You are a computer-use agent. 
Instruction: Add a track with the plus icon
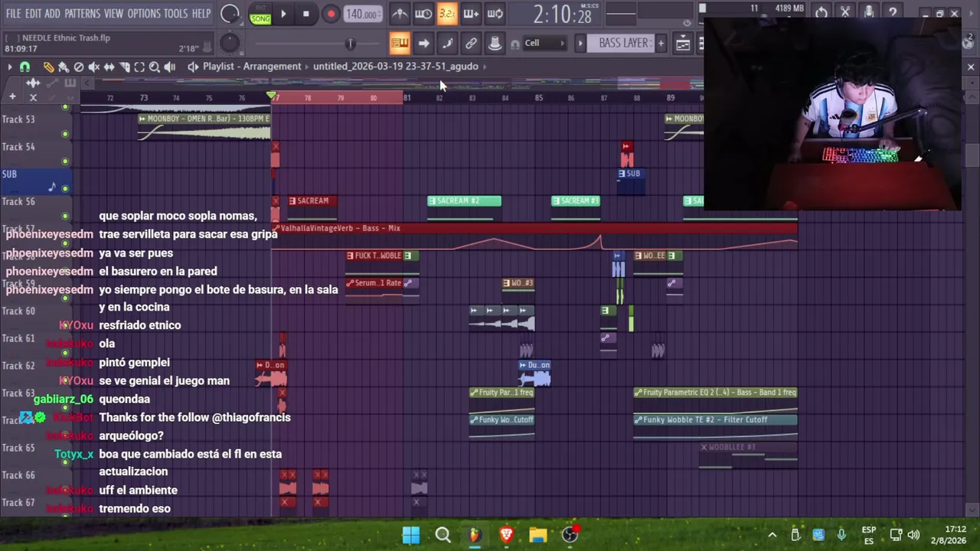12,97
